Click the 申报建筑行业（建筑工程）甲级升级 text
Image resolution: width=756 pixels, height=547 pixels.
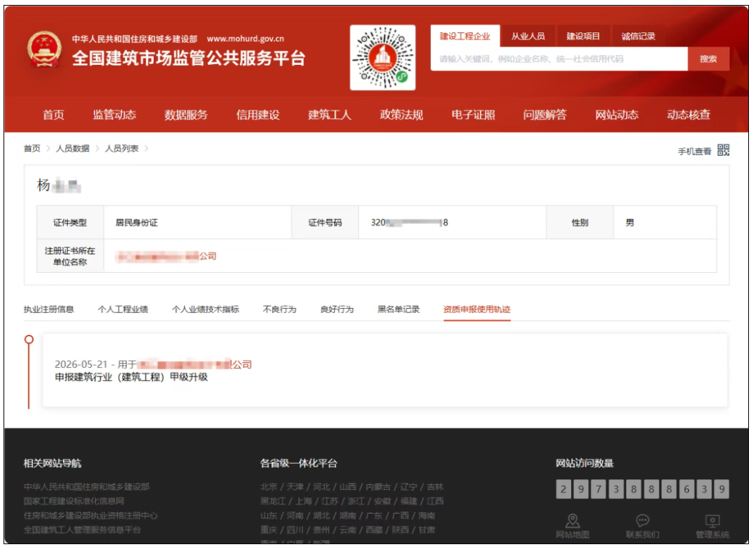pos(131,377)
